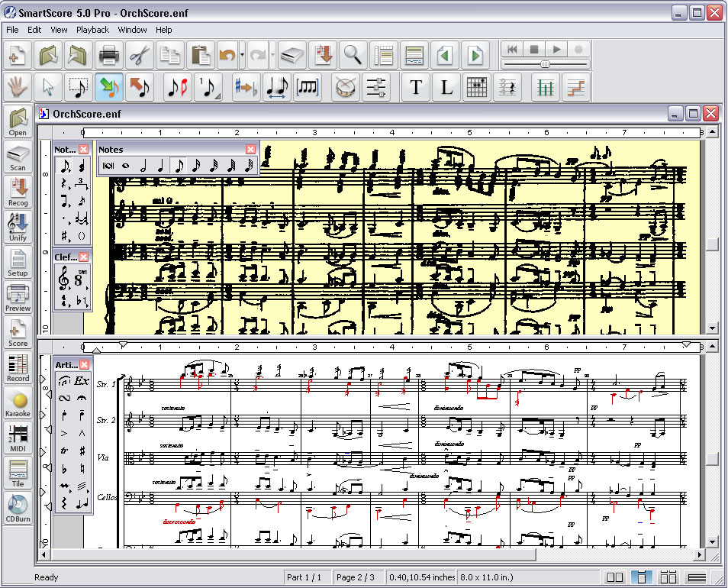Click the scissors Cut icon
Screen dimensions: 728x588
(x=140, y=55)
